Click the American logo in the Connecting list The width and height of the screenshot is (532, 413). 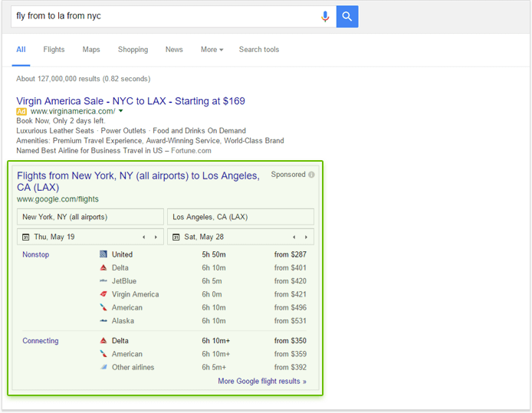point(103,354)
